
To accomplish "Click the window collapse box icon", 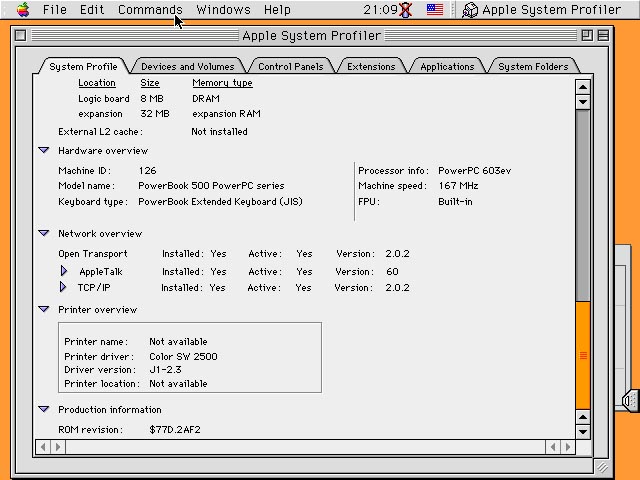I will click(x=603, y=36).
